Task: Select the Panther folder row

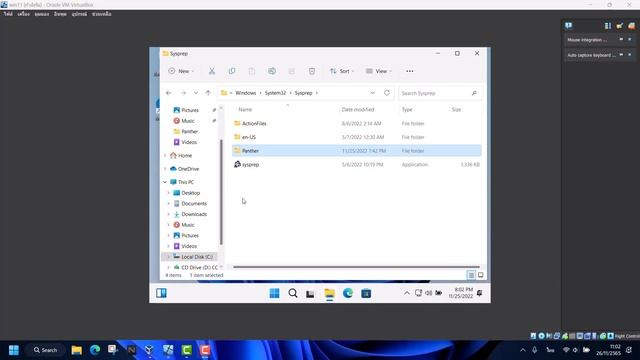Action: point(356,151)
